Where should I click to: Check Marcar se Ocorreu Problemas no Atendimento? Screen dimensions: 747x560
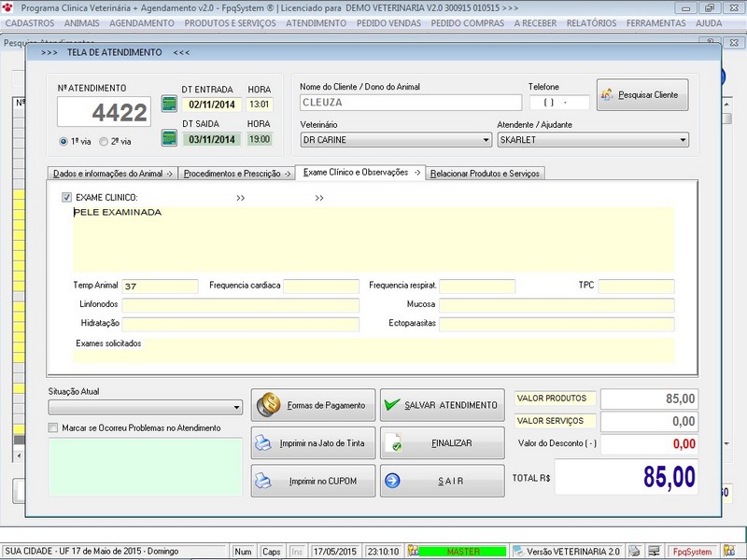coord(54,428)
